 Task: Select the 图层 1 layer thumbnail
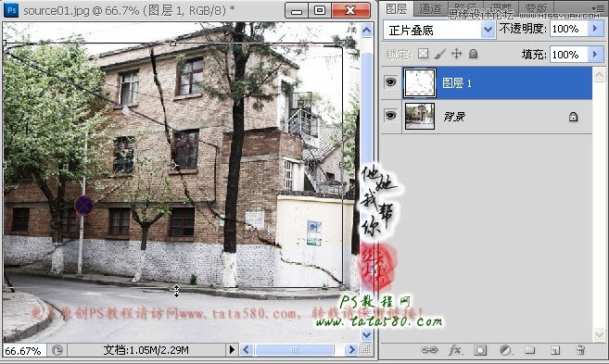point(420,82)
